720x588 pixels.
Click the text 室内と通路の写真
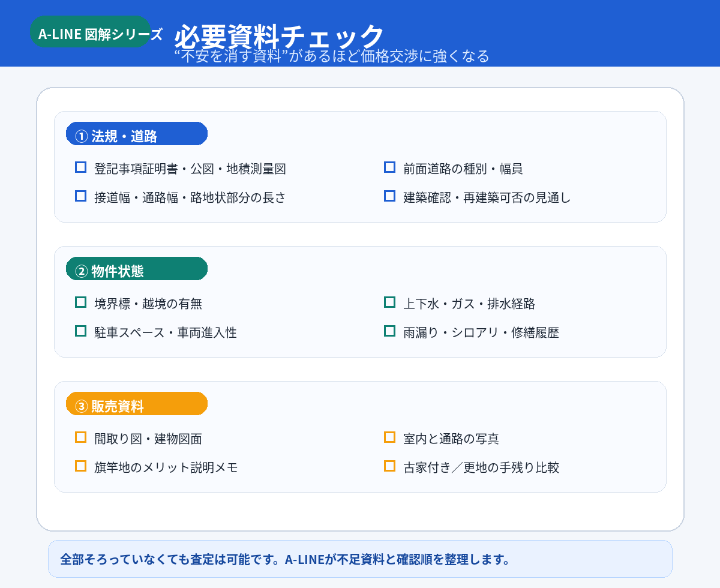coord(451,439)
